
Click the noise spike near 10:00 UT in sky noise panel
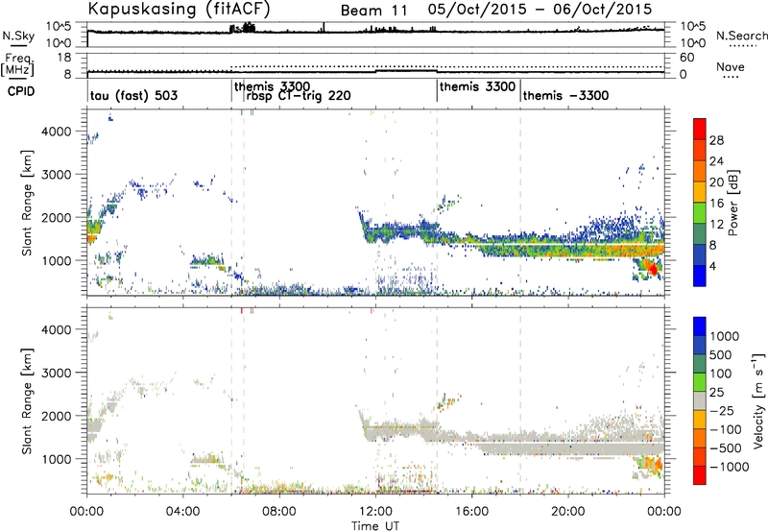pos(324,28)
